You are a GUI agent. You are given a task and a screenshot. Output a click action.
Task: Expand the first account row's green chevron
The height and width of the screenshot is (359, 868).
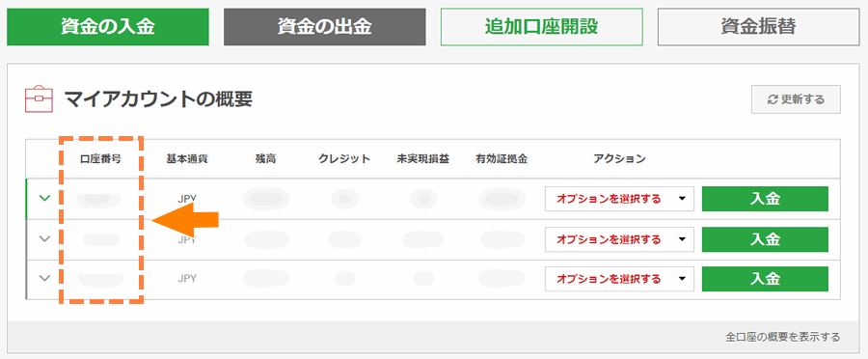(45, 198)
